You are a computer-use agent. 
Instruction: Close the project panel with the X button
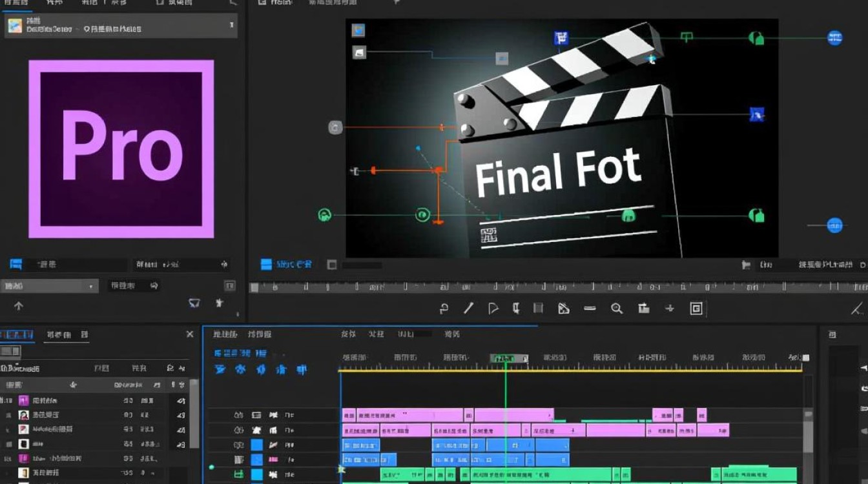[x=189, y=334]
